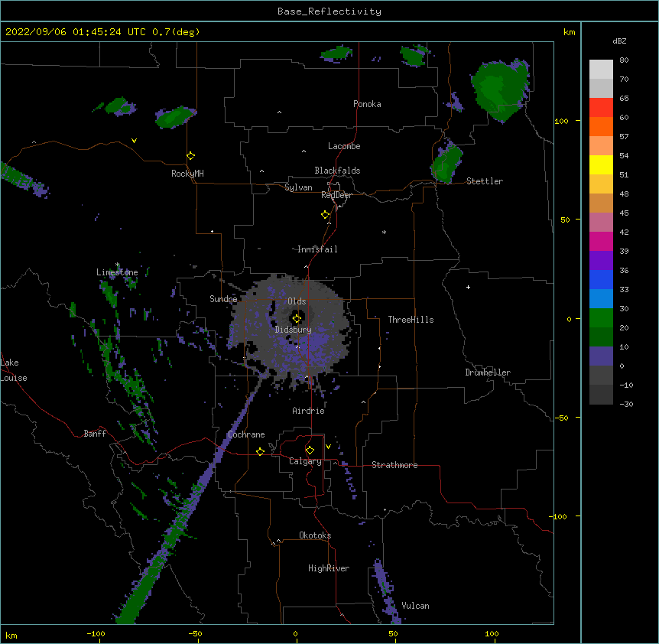This screenshot has height=644, width=659.
Task: Click the yellow diamond marker below Cochrane
Action: click(x=260, y=451)
